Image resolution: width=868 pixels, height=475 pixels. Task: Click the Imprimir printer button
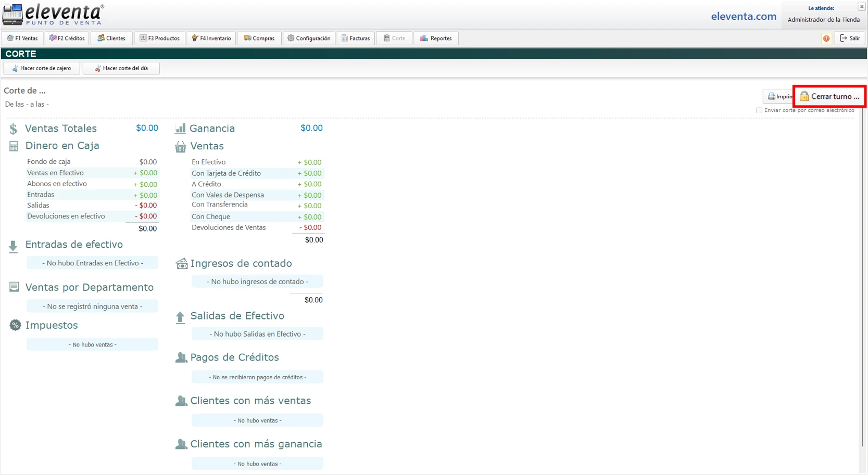[x=779, y=97]
